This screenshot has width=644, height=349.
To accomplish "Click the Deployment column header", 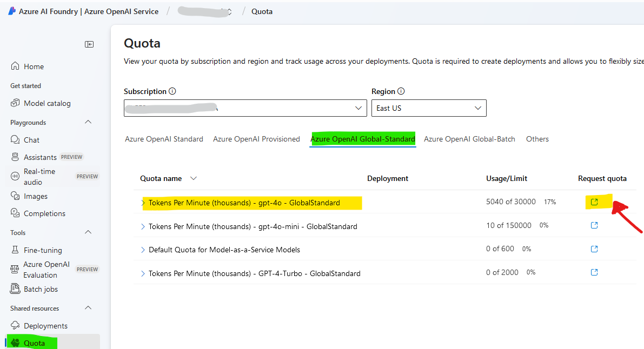I will coord(388,178).
